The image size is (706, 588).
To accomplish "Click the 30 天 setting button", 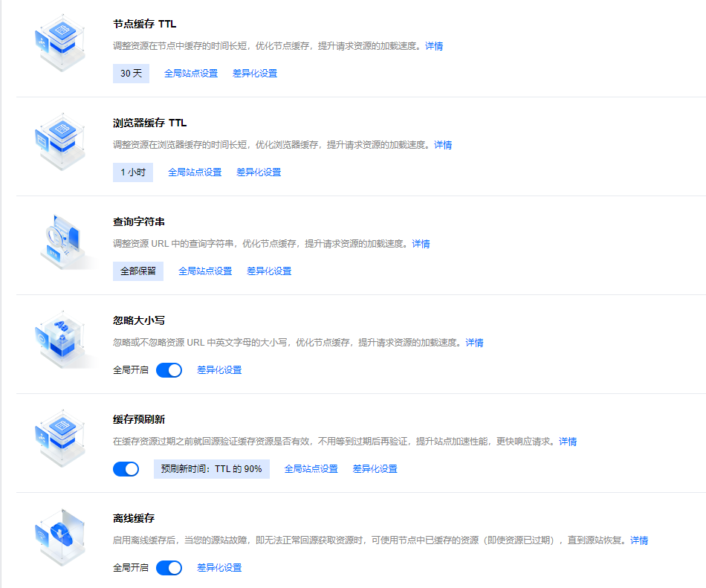I will point(131,73).
